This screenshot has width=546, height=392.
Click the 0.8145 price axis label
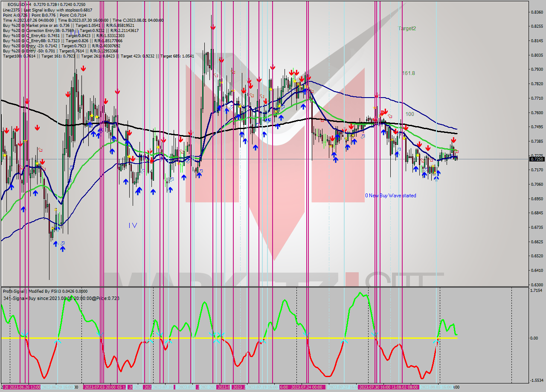tap(537, 41)
